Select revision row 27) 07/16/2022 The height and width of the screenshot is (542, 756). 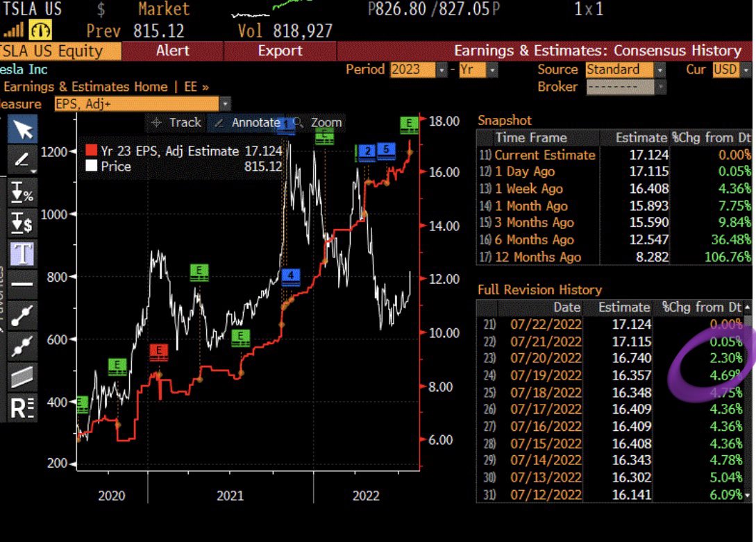[612, 426]
